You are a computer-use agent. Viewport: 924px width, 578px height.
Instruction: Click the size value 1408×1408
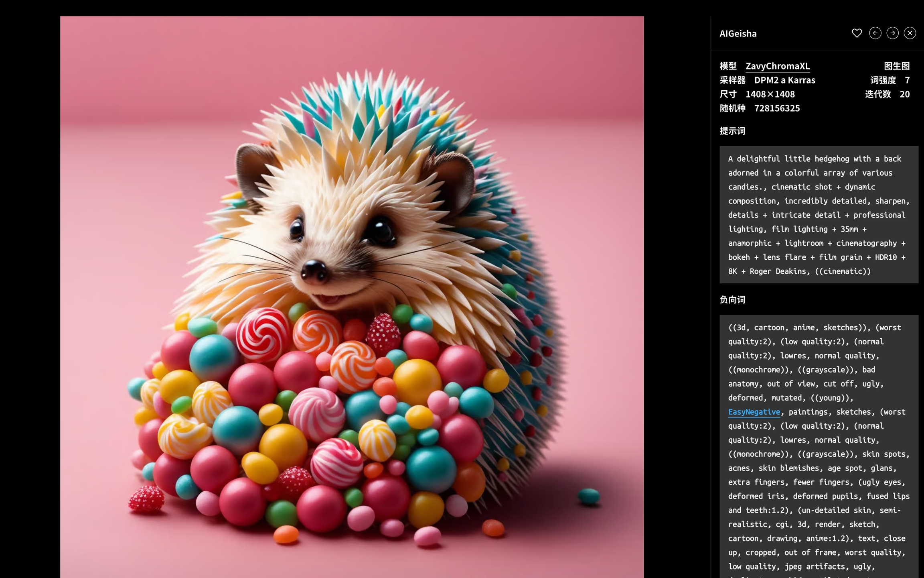[x=770, y=94]
